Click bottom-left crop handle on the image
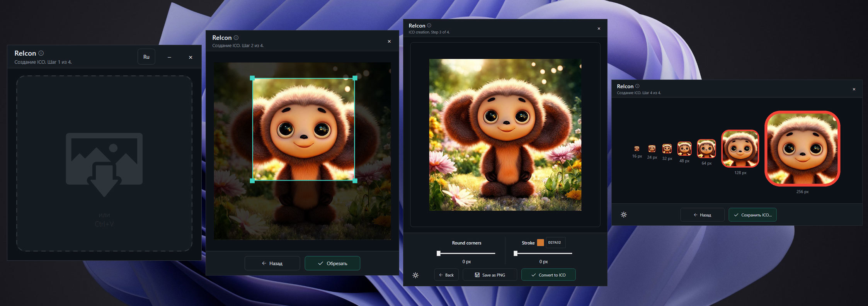 pos(252,180)
